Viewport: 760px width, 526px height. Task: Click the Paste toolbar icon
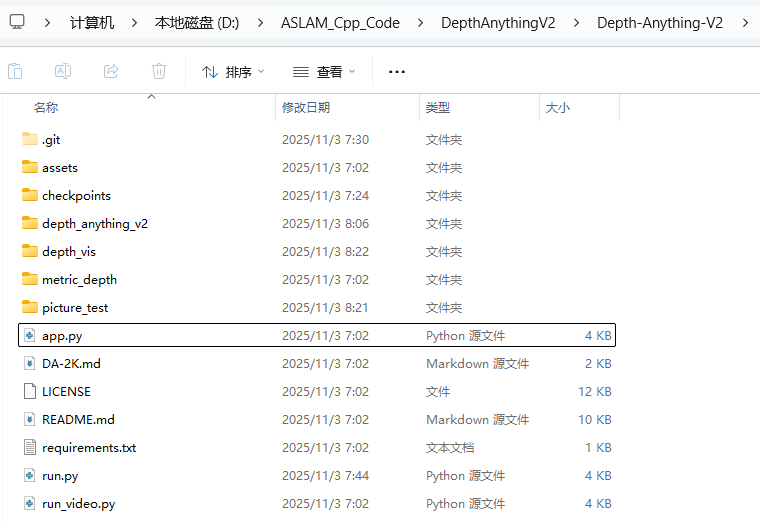coord(15,71)
